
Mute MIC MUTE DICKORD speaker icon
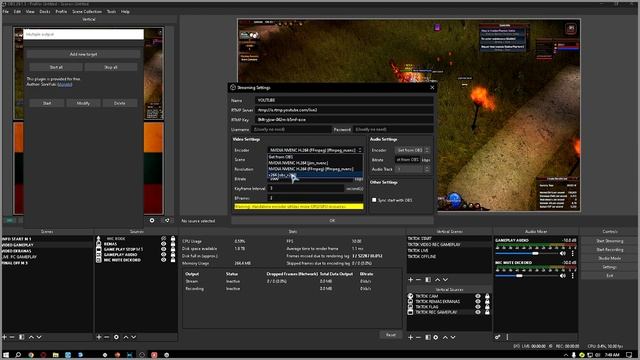coord(563,276)
